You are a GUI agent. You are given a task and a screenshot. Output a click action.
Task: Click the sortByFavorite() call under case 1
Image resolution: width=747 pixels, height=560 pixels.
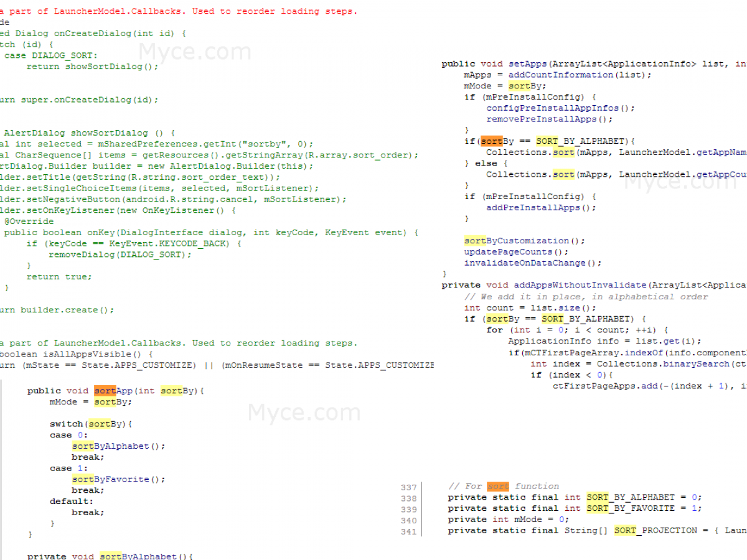119,480
